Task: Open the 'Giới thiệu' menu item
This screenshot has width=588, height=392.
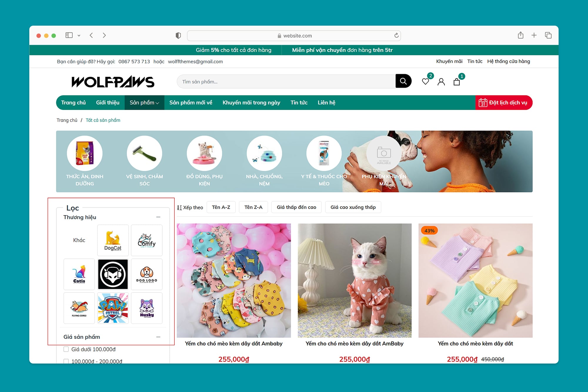Action: coord(108,103)
